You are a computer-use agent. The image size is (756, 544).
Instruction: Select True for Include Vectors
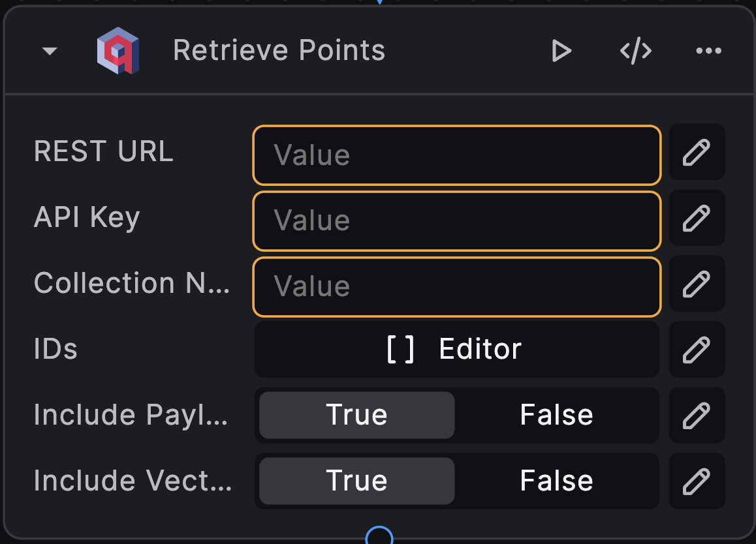click(x=356, y=481)
